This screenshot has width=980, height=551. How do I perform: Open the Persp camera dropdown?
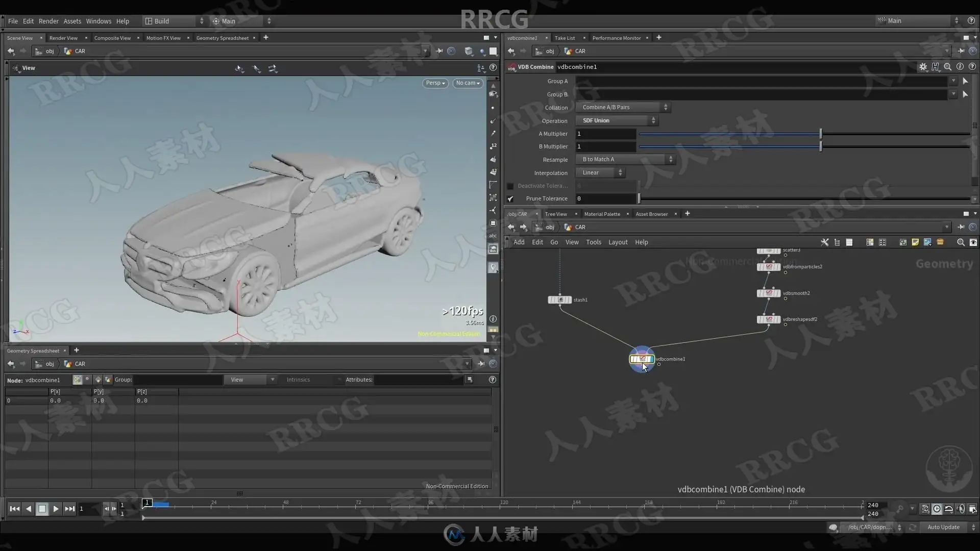pyautogui.click(x=435, y=83)
